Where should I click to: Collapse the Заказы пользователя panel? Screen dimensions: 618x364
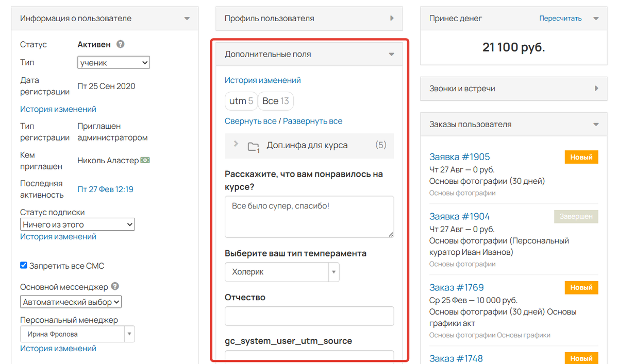596,125
